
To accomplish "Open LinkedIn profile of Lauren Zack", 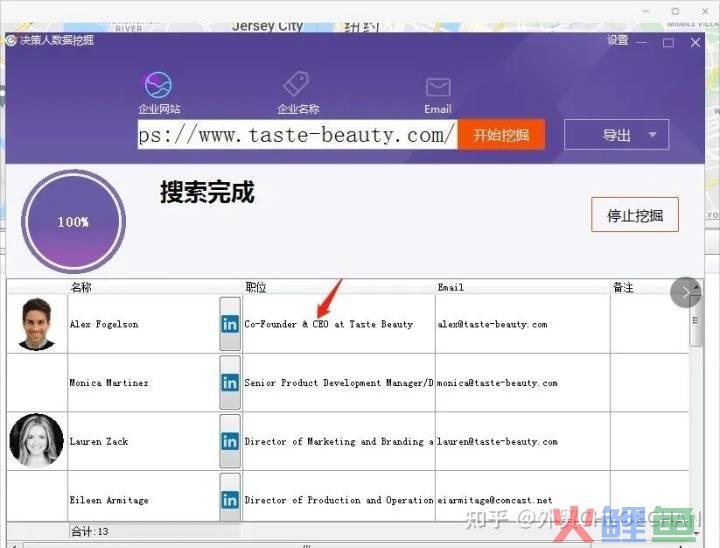I will pos(230,441).
